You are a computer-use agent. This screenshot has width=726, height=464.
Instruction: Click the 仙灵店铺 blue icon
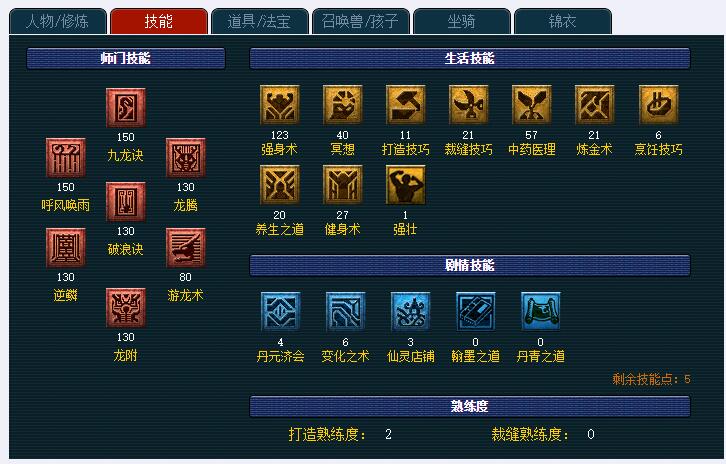tap(411, 311)
